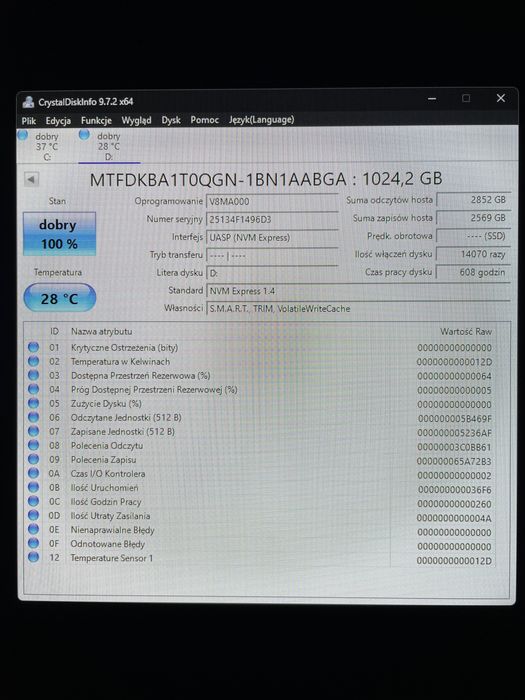
Task: Click raw value 000000000036F6
Action: pyautogui.click(x=454, y=490)
